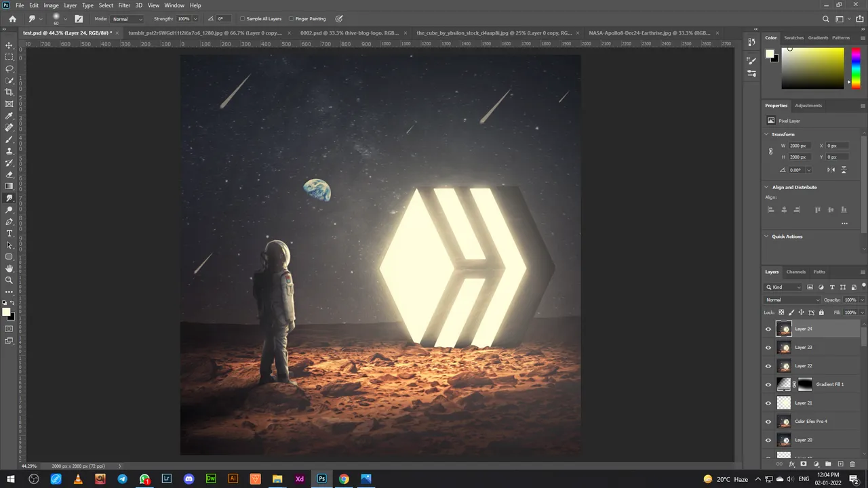Image resolution: width=868 pixels, height=488 pixels.
Task: Select the Gradient tool
Action: pyautogui.click(x=9, y=186)
